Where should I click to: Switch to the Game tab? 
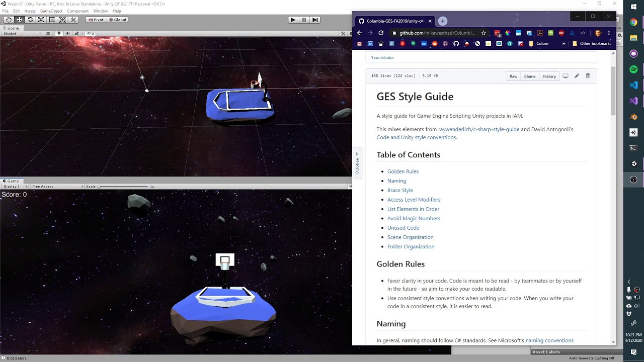(11, 181)
